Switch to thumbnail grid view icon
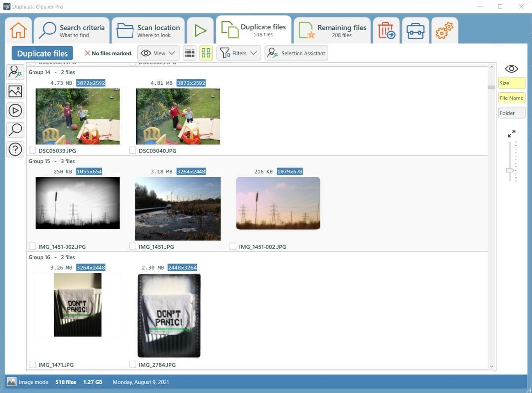Image resolution: width=532 pixels, height=393 pixels. click(x=206, y=53)
